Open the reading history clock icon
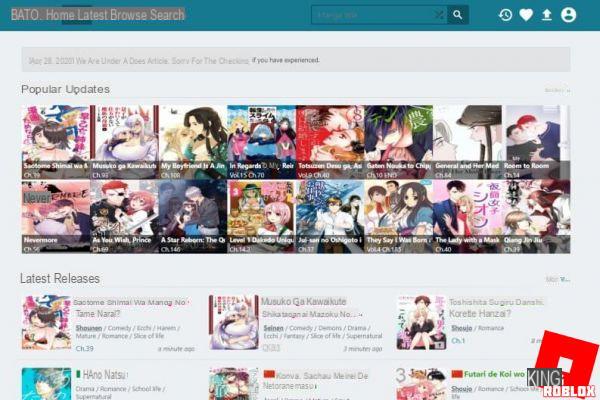Viewport: 600px width, 400px height. (x=505, y=15)
